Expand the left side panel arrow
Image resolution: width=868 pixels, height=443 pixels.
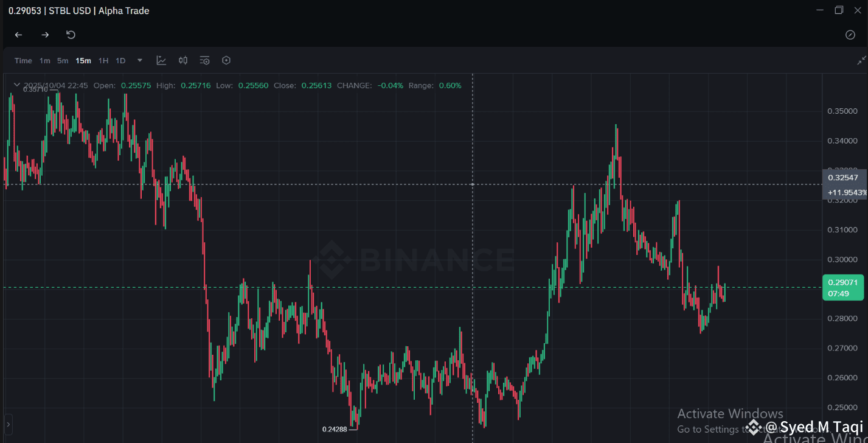click(8, 424)
